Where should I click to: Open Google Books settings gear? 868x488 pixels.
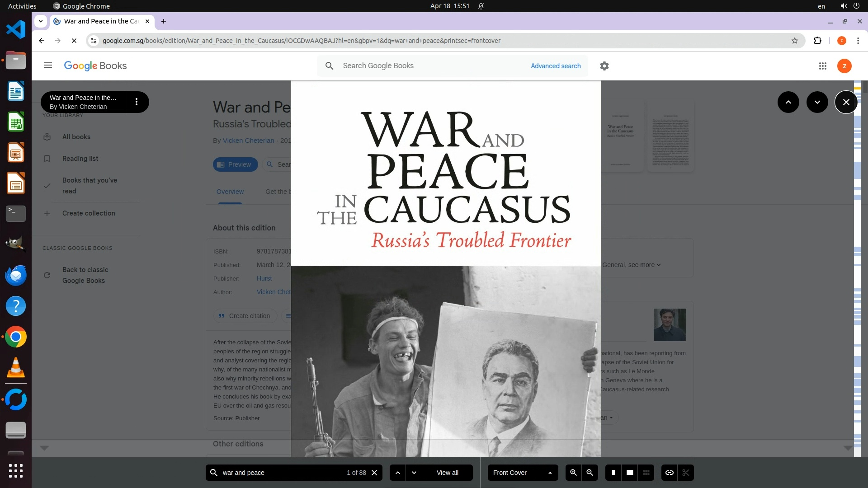click(604, 66)
